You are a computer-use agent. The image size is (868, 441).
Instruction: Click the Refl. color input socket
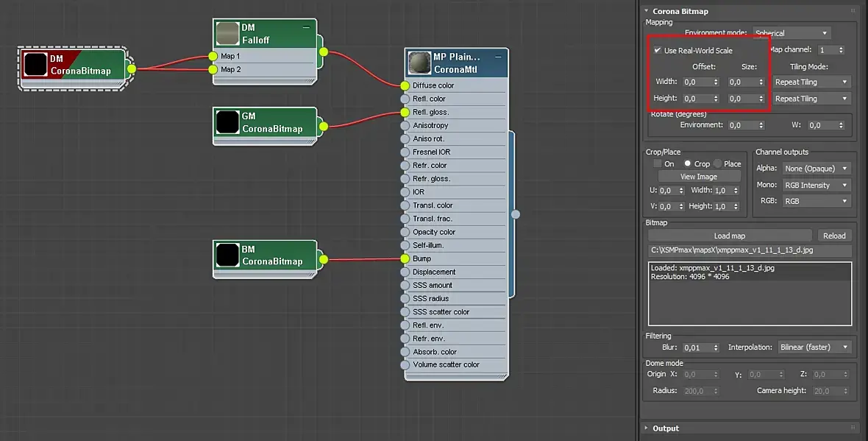pyautogui.click(x=405, y=99)
